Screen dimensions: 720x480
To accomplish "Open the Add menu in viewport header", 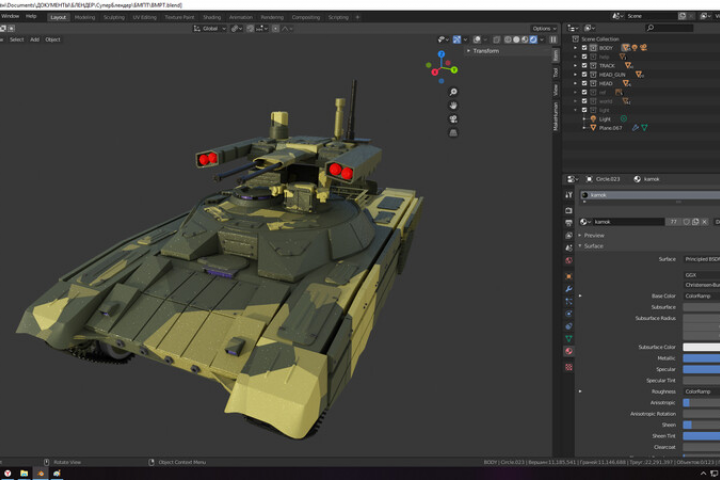I will [34, 39].
